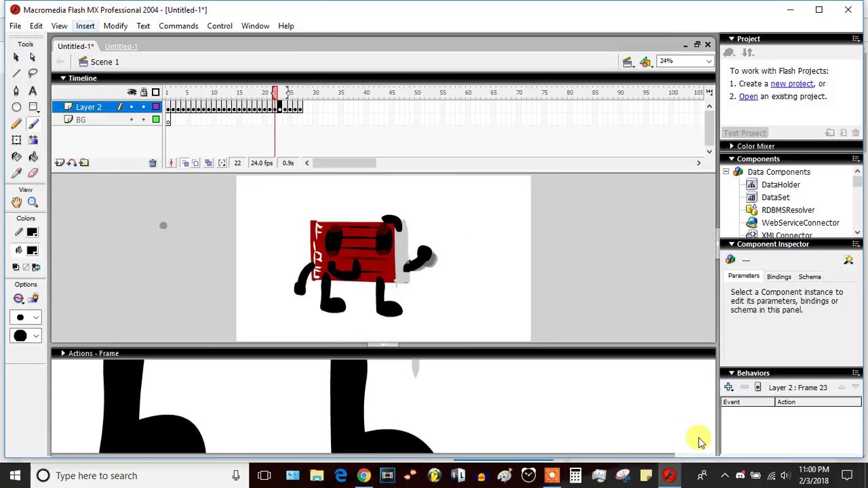Toggle outline view for Layer 2
Image resolution: width=868 pixels, height=488 pixels.
156,107
